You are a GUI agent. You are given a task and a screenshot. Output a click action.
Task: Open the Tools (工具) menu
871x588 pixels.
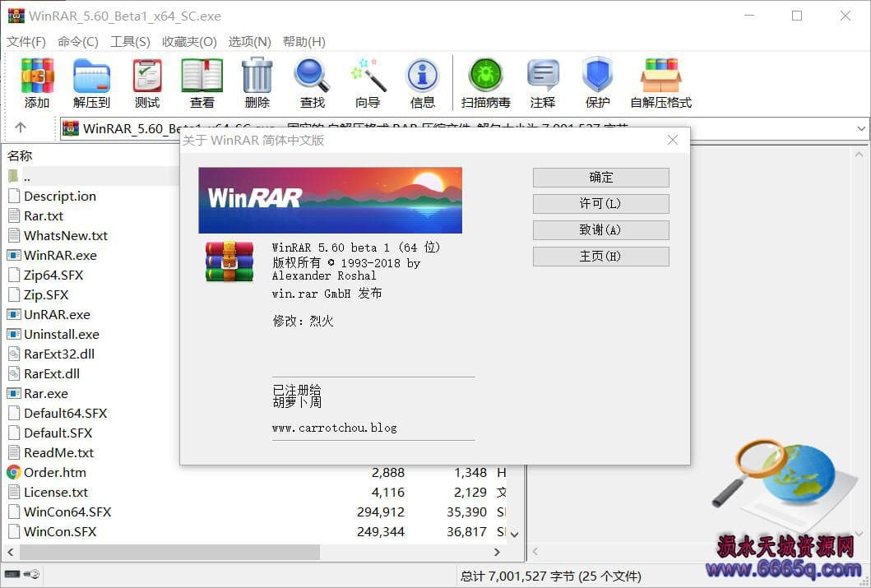pyautogui.click(x=130, y=42)
